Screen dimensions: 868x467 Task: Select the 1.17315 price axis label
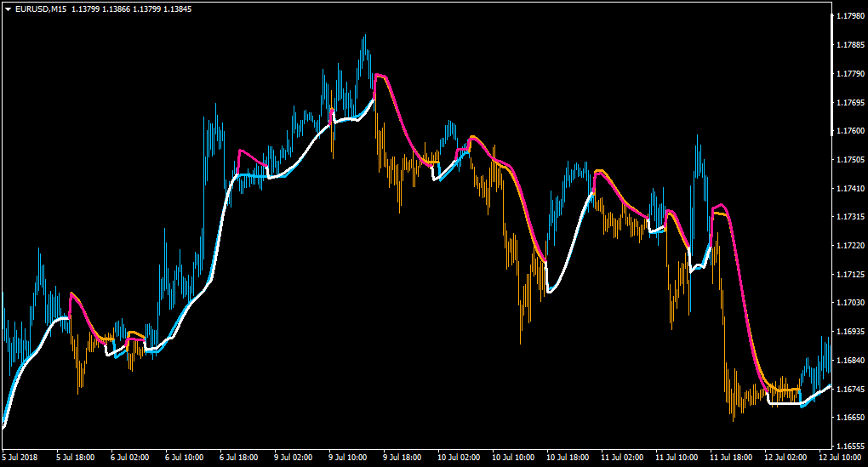click(851, 216)
